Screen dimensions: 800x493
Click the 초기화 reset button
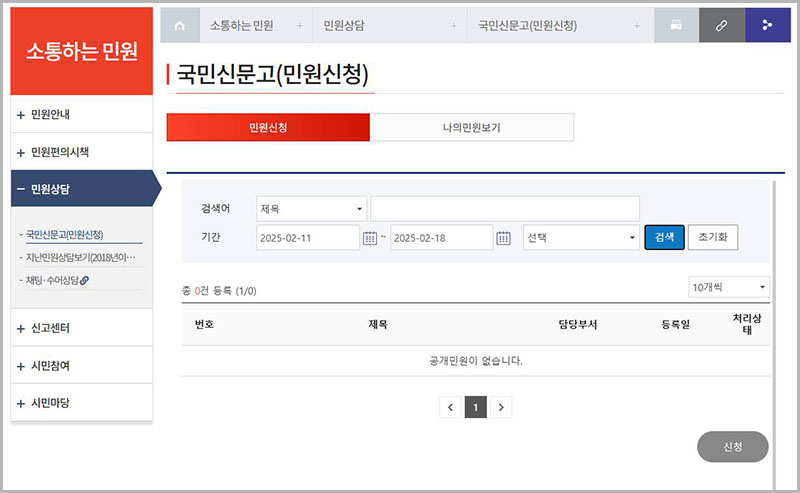(713, 237)
